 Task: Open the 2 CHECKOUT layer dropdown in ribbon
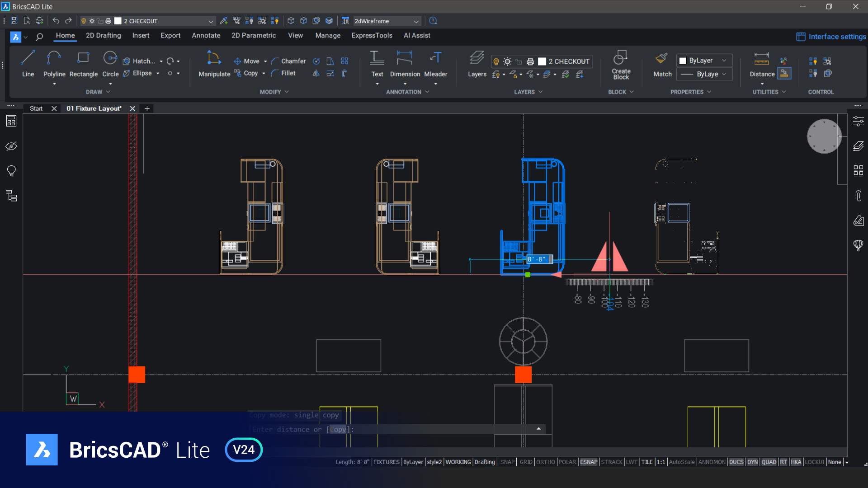click(568, 61)
